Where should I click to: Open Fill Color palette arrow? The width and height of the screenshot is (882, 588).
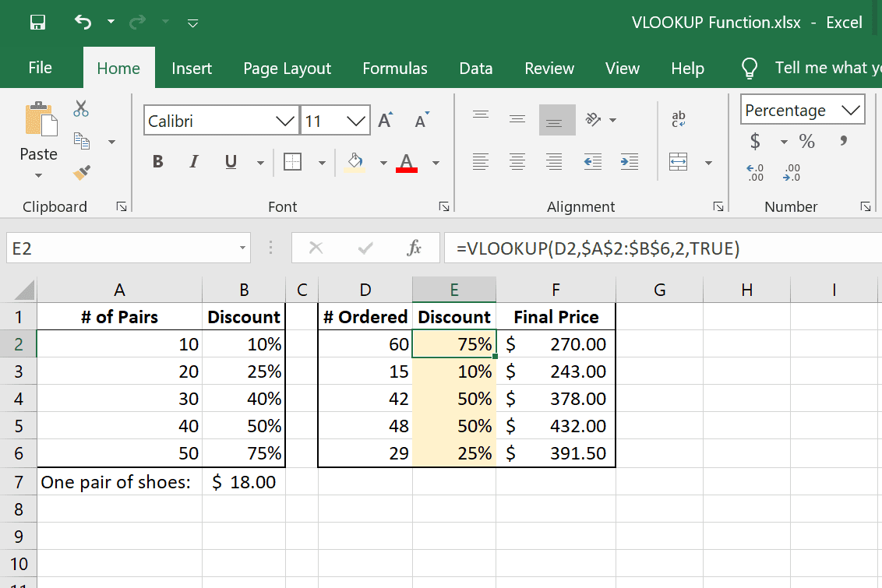(x=383, y=163)
